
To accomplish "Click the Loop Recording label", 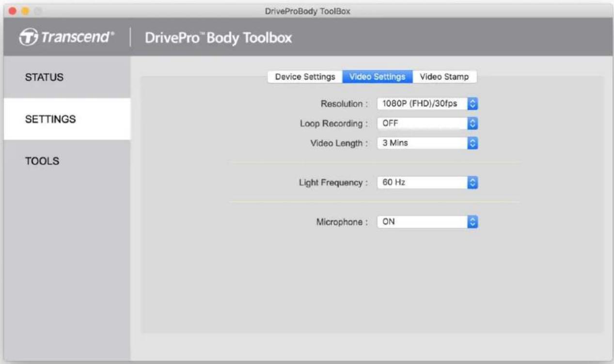I will [x=334, y=124].
